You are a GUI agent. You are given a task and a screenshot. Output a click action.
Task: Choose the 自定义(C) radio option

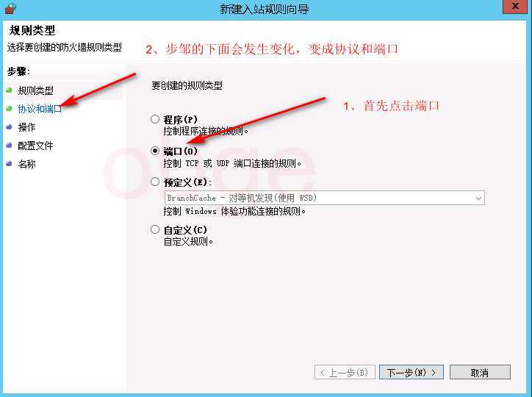click(155, 229)
